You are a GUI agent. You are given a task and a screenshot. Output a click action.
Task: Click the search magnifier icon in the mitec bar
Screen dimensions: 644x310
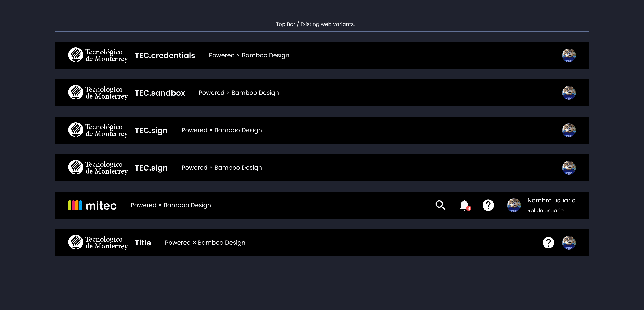[440, 205]
